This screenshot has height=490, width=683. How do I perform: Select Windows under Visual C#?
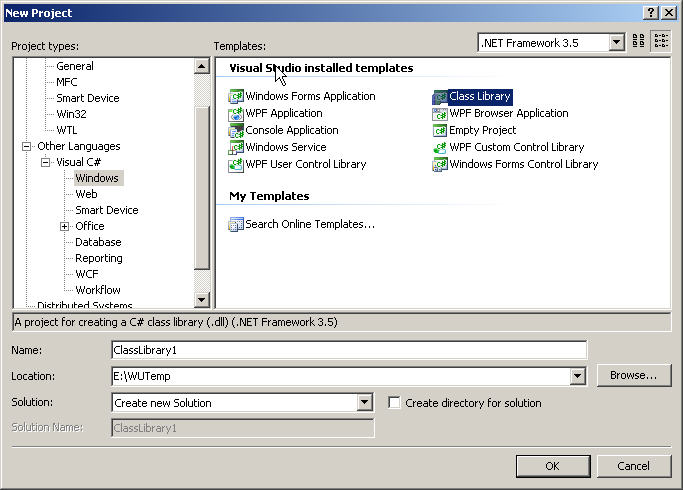tap(97, 178)
